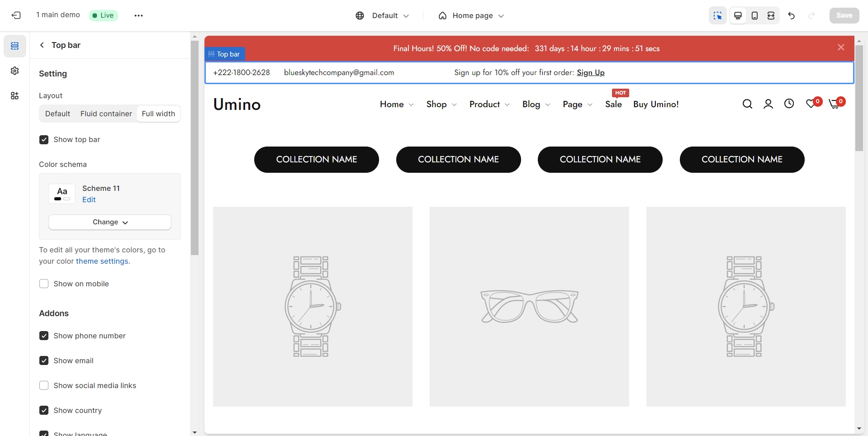Image resolution: width=868 pixels, height=436 pixels.
Task: Activate the inspector selection tool icon
Action: click(717, 15)
